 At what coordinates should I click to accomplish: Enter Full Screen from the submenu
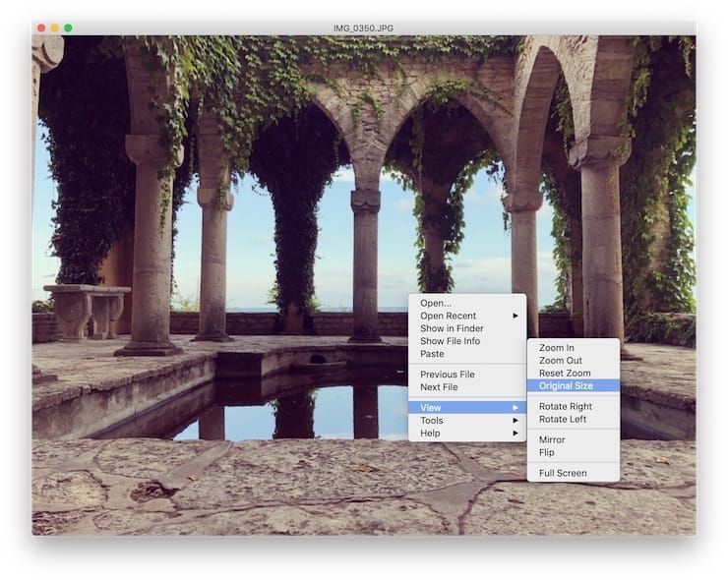pyautogui.click(x=574, y=473)
